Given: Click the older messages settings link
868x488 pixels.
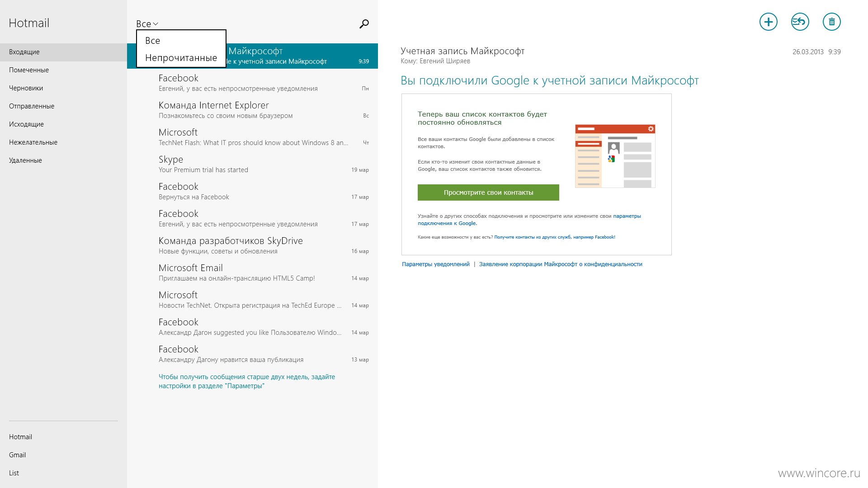Looking at the screenshot, I should click(247, 381).
